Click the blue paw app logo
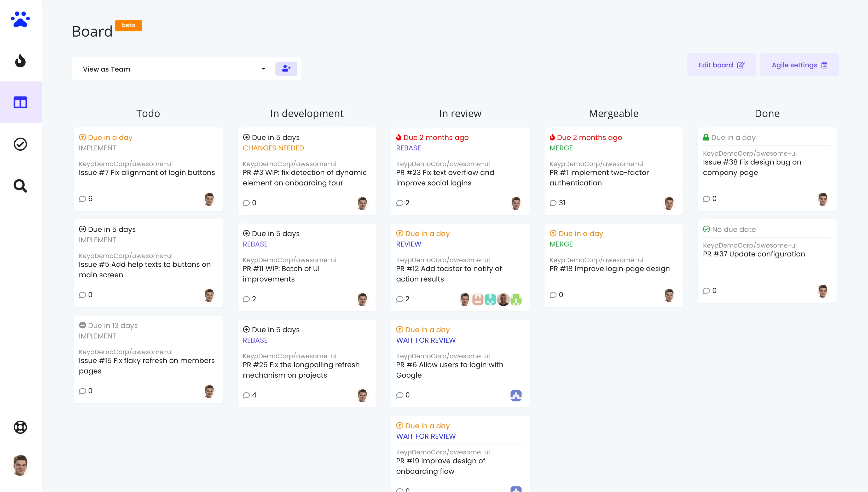The image size is (868, 492). click(x=20, y=19)
